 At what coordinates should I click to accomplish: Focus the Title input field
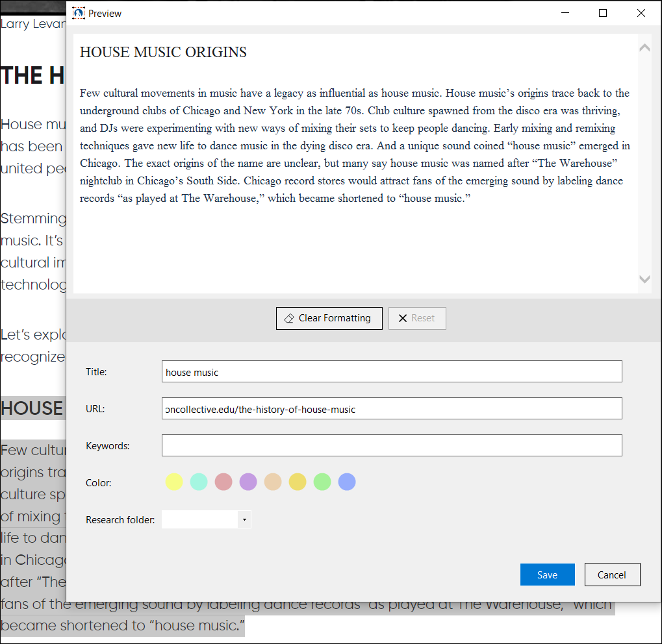392,372
